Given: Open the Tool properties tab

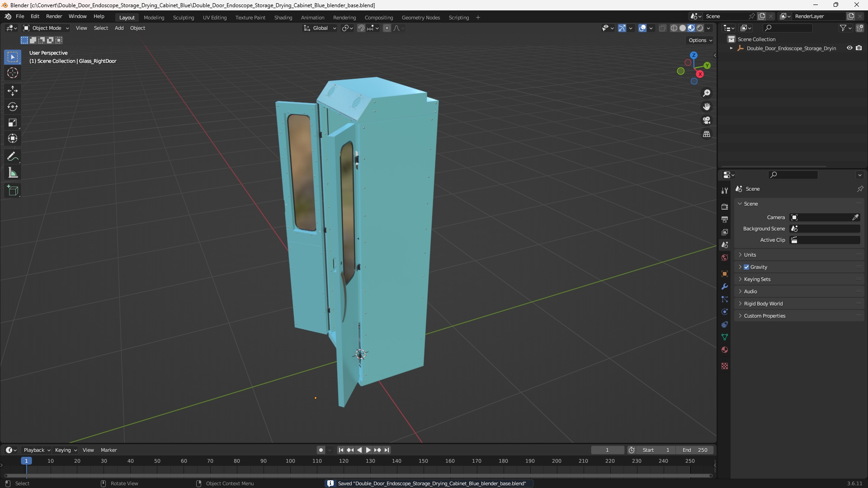Looking at the screenshot, I should [x=725, y=191].
